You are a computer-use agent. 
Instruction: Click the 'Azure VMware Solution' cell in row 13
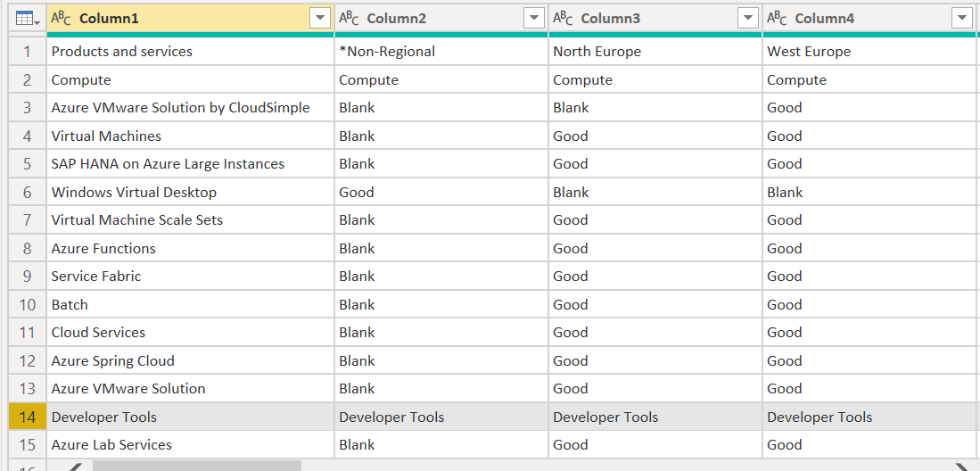pyautogui.click(x=191, y=388)
